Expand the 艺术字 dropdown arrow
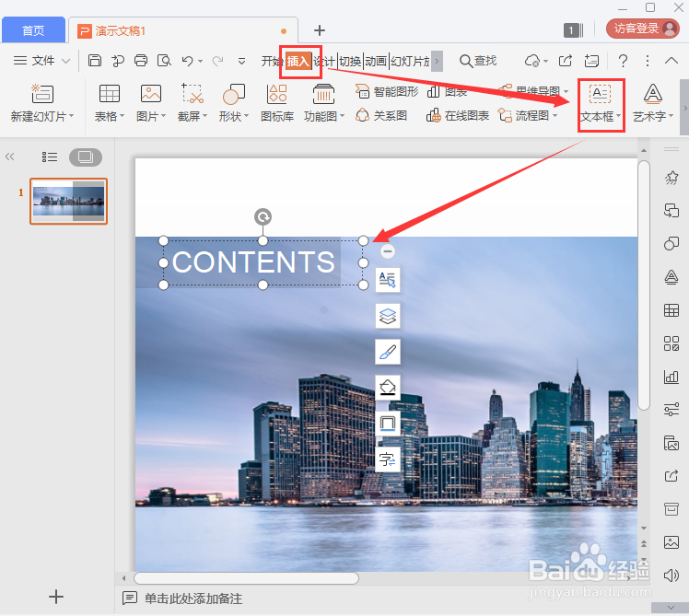Image resolution: width=689 pixels, height=616 pixels. click(x=671, y=116)
